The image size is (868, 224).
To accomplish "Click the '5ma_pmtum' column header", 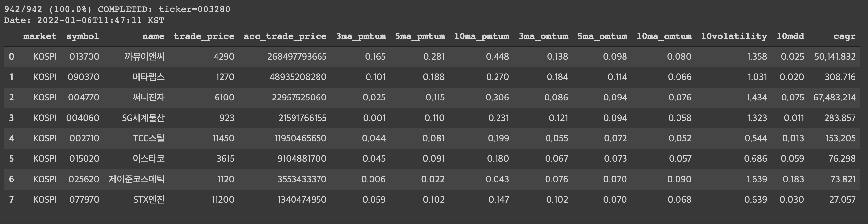I will [420, 36].
